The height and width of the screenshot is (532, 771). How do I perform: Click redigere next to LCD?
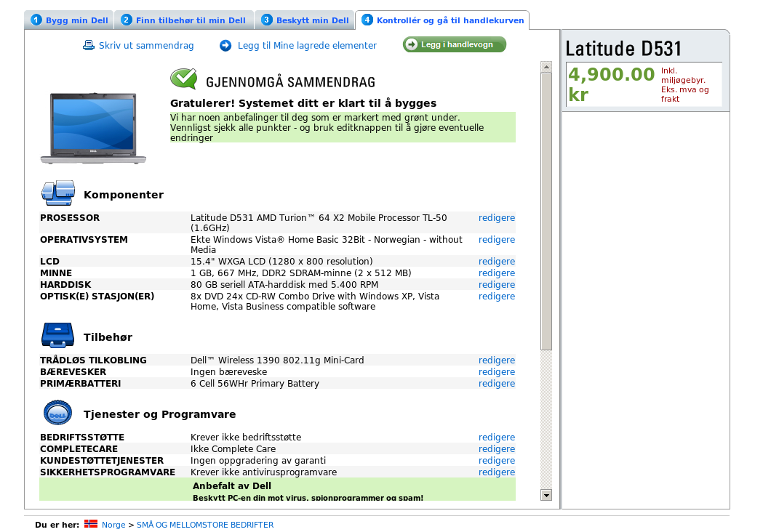point(497,262)
